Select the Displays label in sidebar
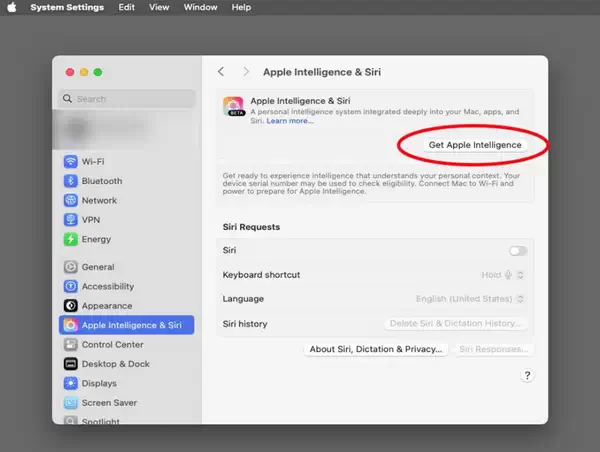Image resolution: width=600 pixels, height=452 pixels. [99, 383]
